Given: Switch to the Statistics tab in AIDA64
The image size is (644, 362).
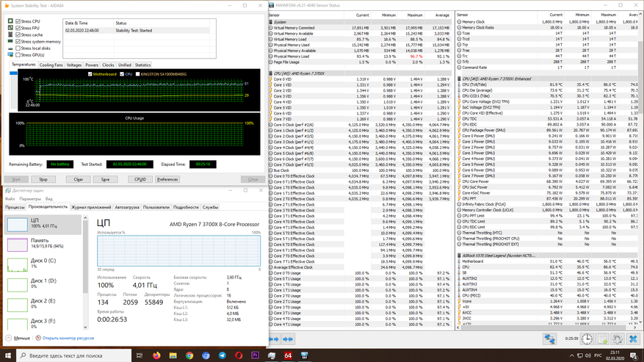Looking at the screenshot, I should (142, 65).
